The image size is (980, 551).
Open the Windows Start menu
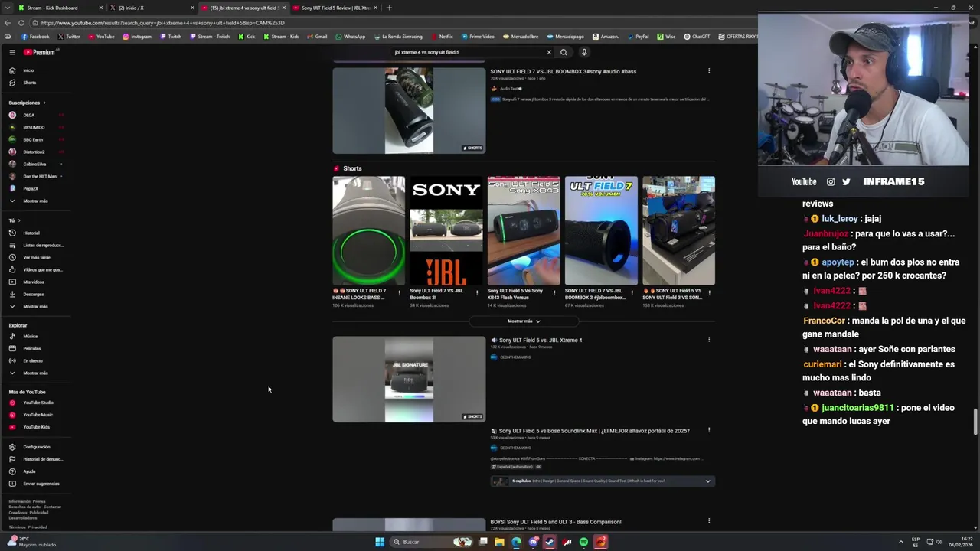coord(379,542)
